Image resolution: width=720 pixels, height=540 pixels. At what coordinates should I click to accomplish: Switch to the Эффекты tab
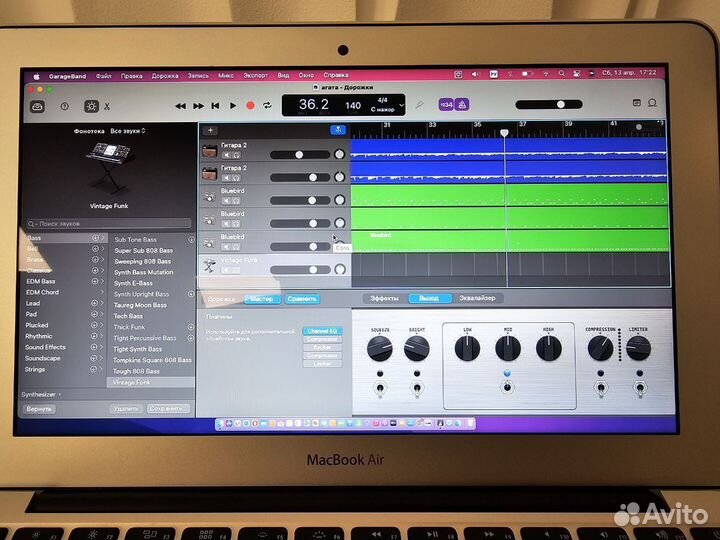pyautogui.click(x=384, y=298)
